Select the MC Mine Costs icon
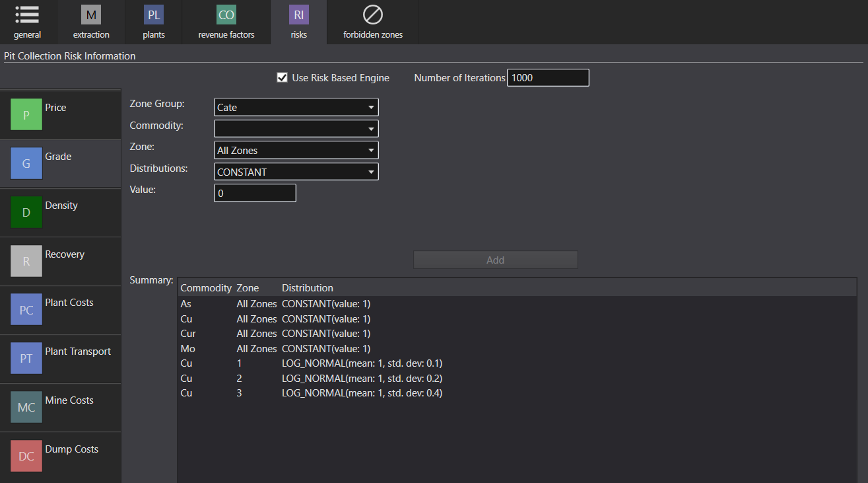This screenshot has width=868, height=483. click(26, 408)
